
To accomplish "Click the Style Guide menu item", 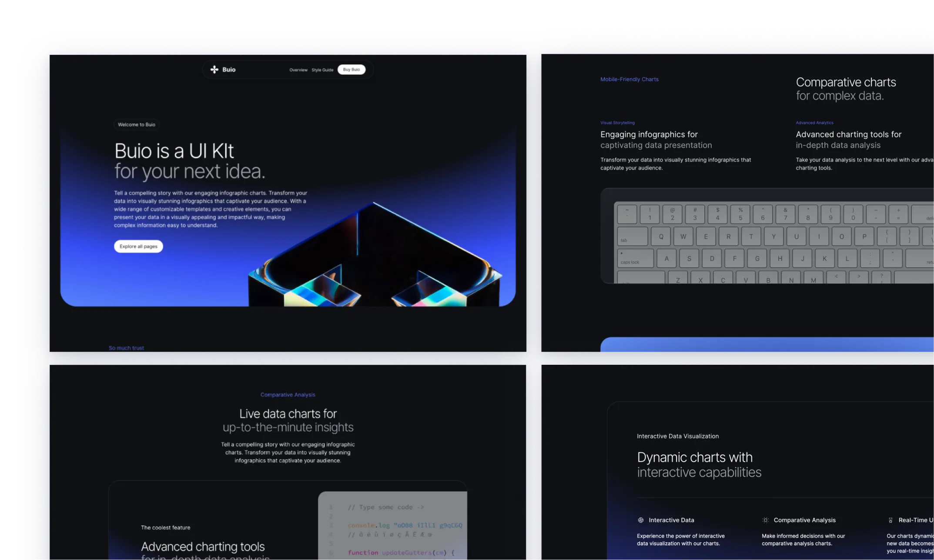I will 323,69.
